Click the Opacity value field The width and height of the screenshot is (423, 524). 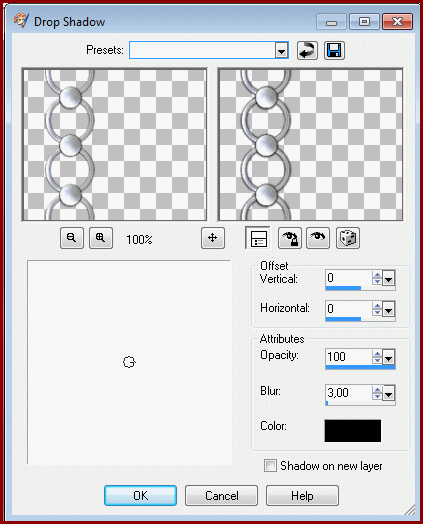[348, 357]
